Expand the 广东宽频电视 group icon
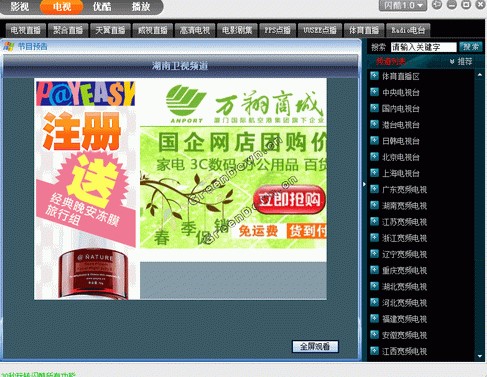The image size is (487, 377). (x=374, y=189)
